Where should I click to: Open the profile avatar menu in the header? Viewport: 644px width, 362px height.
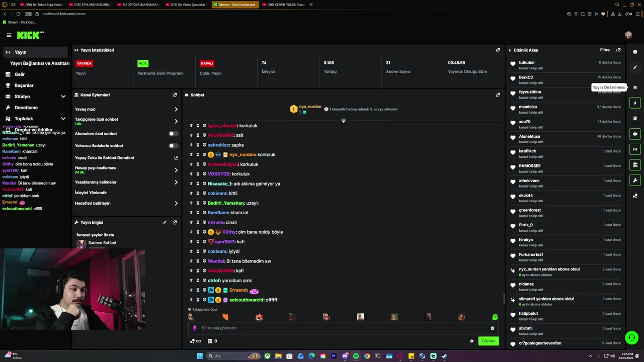click(628, 35)
